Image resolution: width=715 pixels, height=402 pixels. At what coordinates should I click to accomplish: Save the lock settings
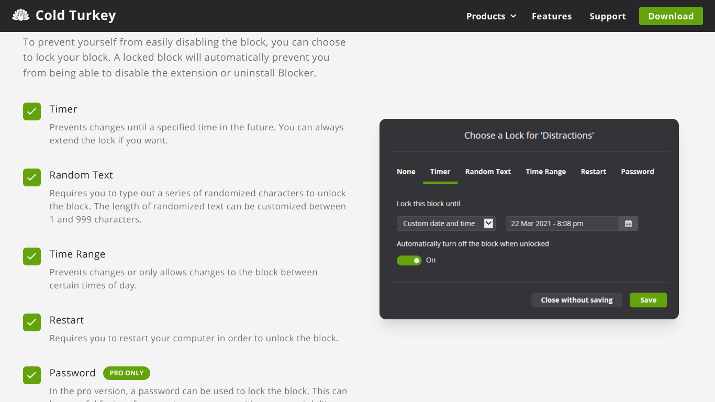click(648, 300)
